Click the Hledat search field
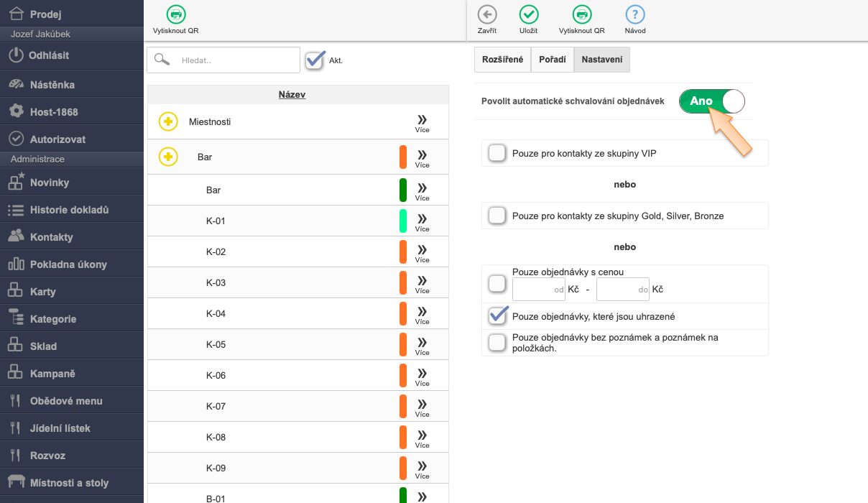 236,60
